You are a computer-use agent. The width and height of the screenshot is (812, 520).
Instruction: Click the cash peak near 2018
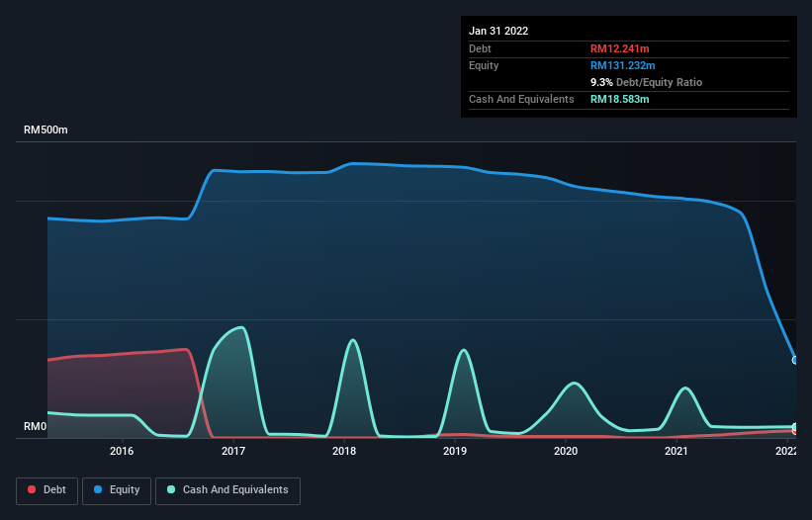point(353,340)
